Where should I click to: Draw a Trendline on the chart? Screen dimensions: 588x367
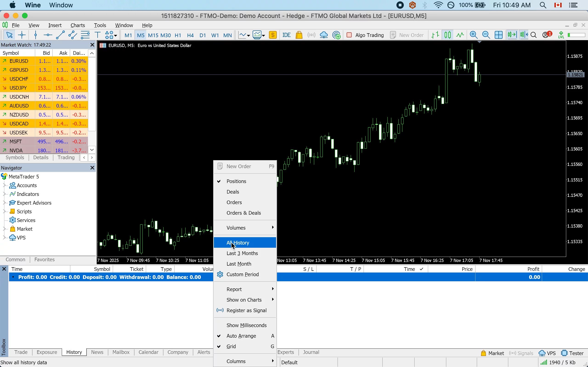60,35
